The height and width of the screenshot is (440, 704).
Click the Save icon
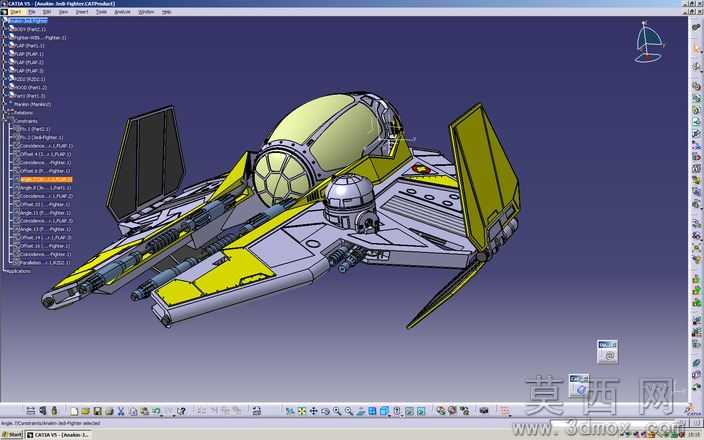pos(97,411)
